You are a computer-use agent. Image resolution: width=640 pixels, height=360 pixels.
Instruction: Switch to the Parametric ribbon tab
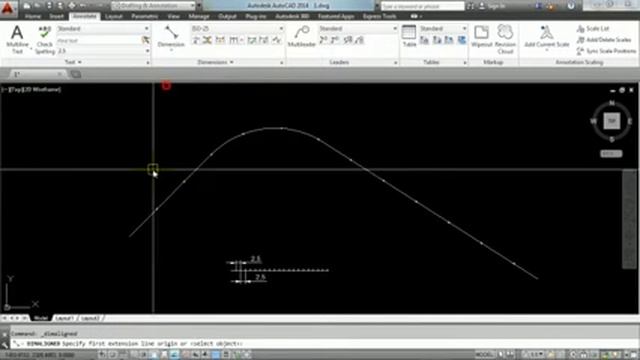click(145, 16)
